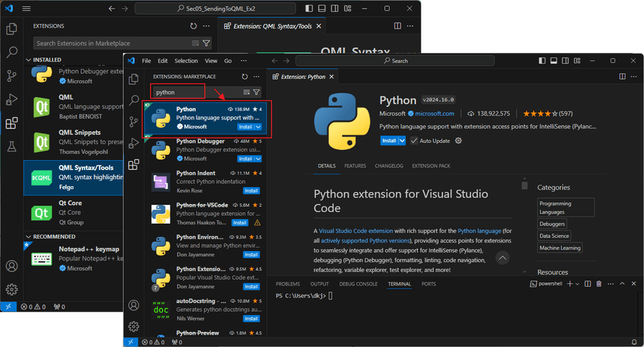Open Accounts menu in the back window
644x347 pixels.
click(12, 266)
